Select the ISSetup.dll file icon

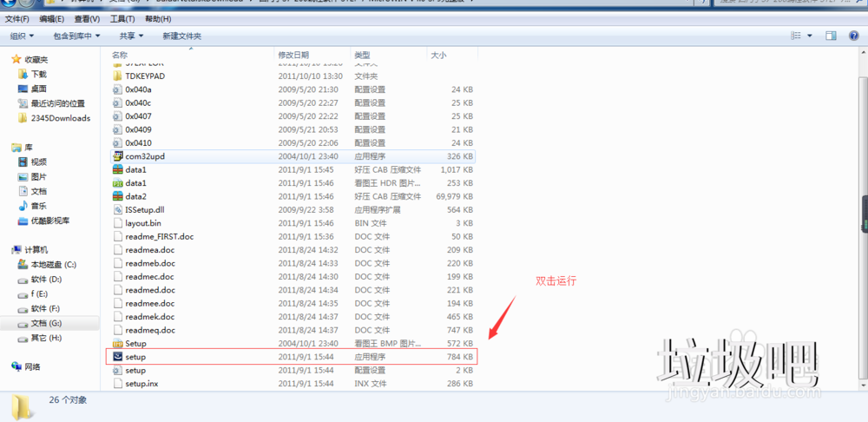117,210
